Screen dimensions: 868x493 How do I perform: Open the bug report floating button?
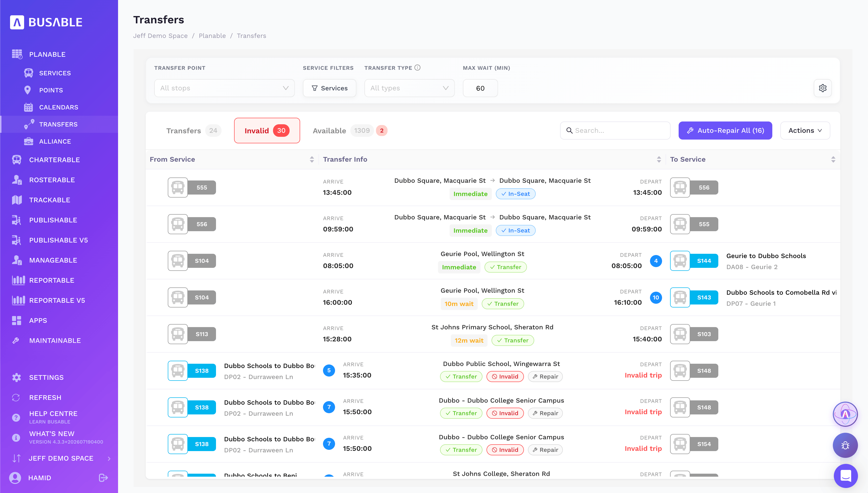click(845, 445)
